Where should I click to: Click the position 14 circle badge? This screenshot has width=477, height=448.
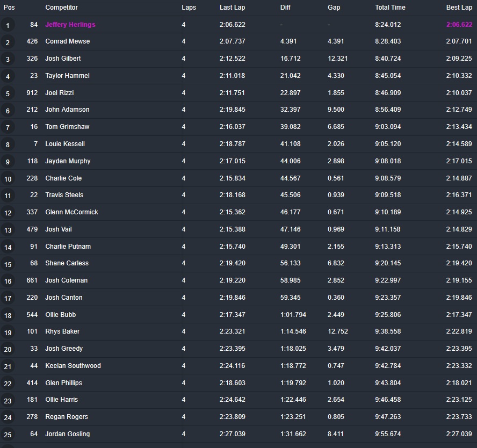point(8,247)
